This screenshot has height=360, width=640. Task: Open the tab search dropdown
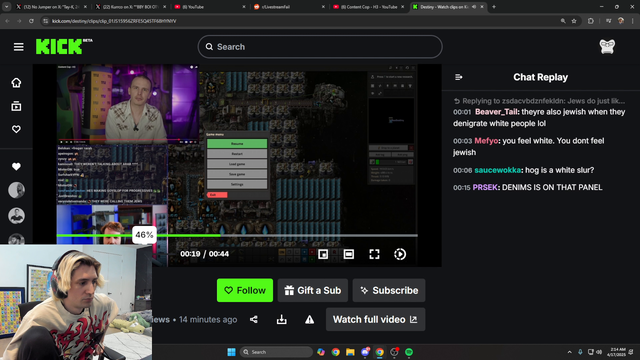tap(7, 7)
